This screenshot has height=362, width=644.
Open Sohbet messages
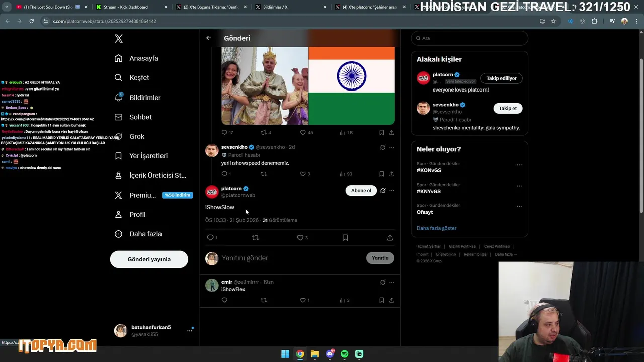pyautogui.click(x=133, y=117)
